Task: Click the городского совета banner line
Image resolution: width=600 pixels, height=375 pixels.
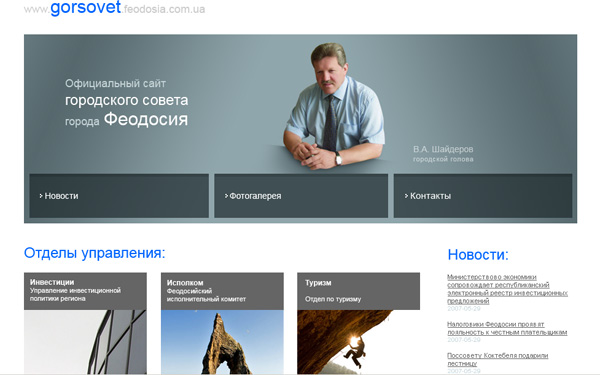Action: click(127, 100)
